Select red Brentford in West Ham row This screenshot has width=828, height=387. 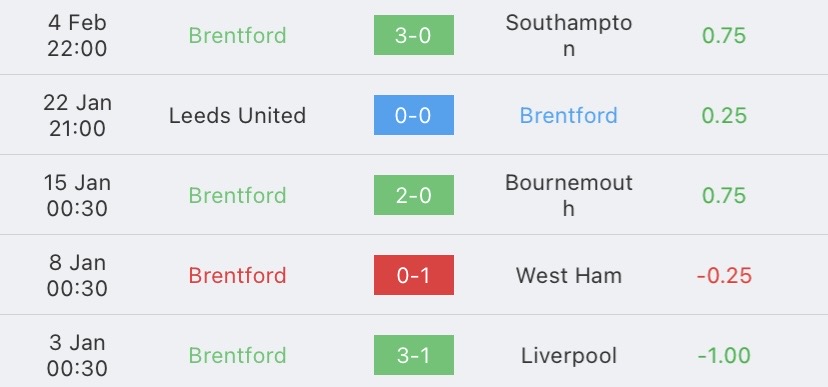tap(238, 276)
